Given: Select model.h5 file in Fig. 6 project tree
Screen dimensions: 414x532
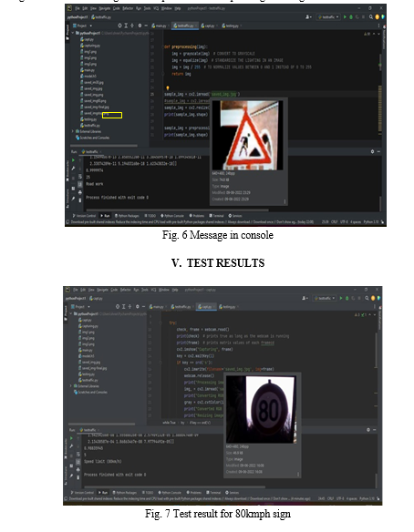Looking at the screenshot, I should (88, 76).
